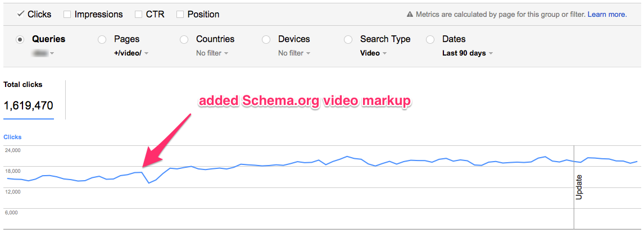Image resolution: width=644 pixels, height=234 pixels.
Task: Open the Last 90 days dropdown
Action: (x=468, y=53)
